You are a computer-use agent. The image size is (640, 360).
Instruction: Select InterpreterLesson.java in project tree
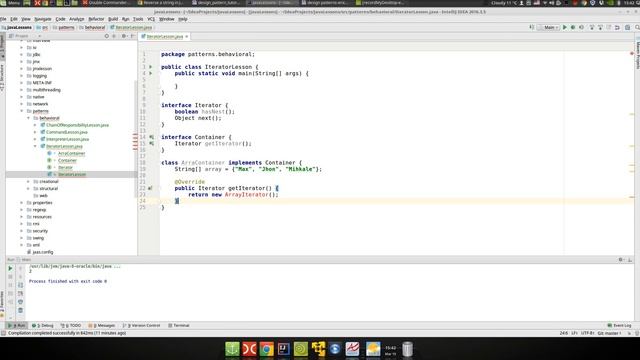[x=67, y=139]
